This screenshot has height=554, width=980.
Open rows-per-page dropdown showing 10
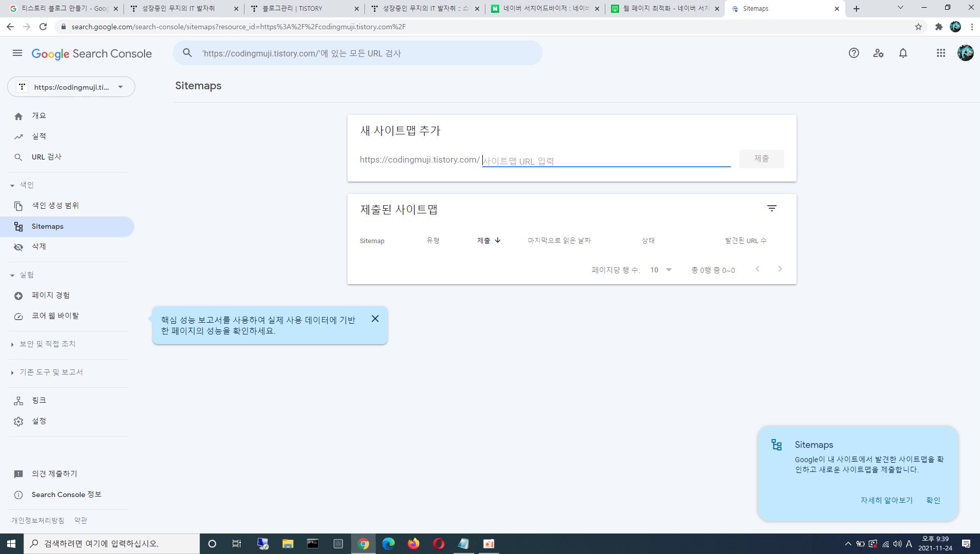click(x=661, y=270)
